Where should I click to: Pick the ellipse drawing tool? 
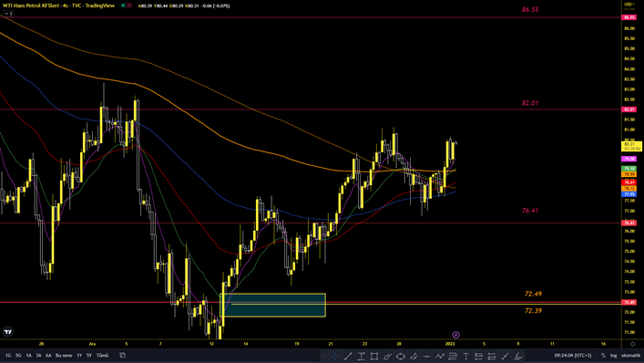coord(401,356)
